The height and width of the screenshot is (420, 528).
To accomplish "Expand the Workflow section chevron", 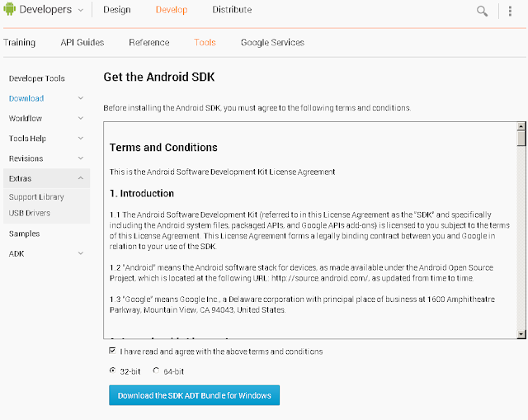I will click(81, 118).
